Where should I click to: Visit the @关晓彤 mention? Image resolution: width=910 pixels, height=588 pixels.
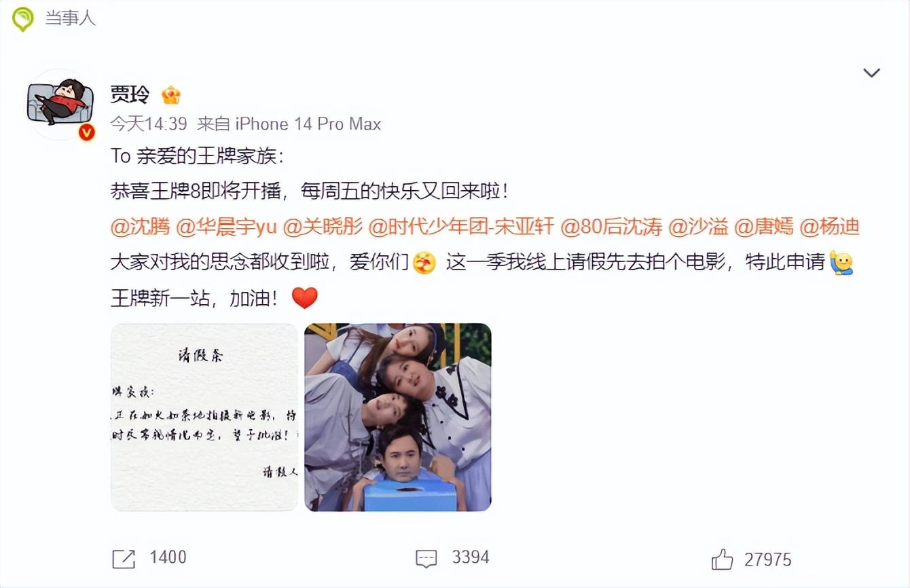(x=323, y=227)
